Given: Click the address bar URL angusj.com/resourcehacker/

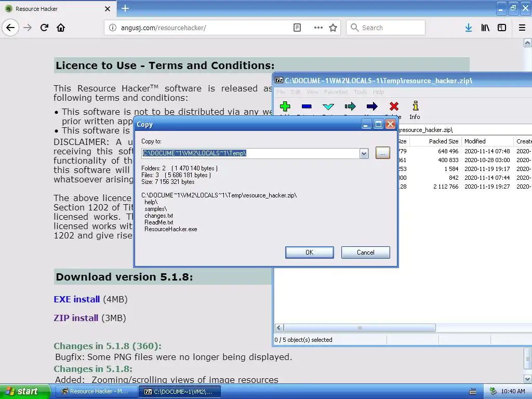Looking at the screenshot, I should [163, 28].
